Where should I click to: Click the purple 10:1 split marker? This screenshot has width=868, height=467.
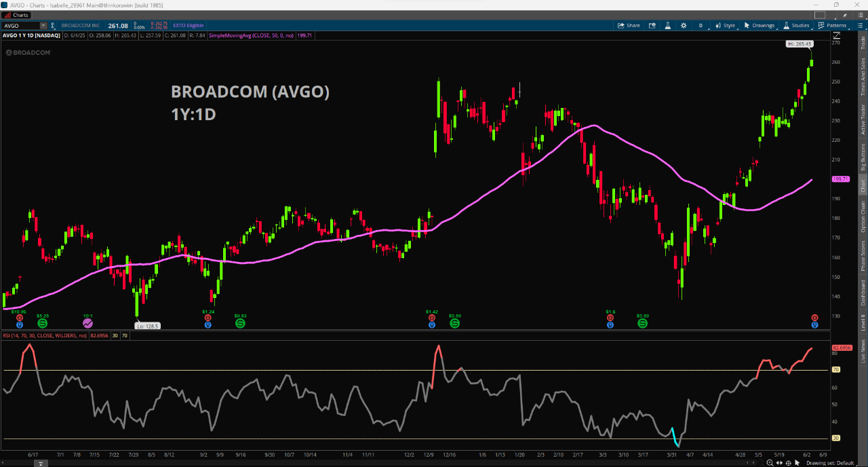point(88,324)
